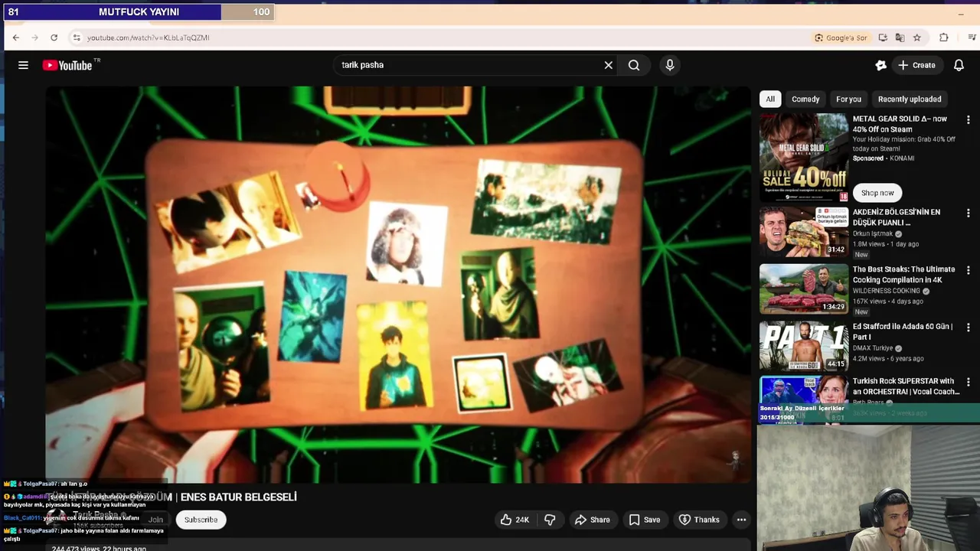Click the address bar URL
Screen dimensions: 980x551
[x=148, y=37]
